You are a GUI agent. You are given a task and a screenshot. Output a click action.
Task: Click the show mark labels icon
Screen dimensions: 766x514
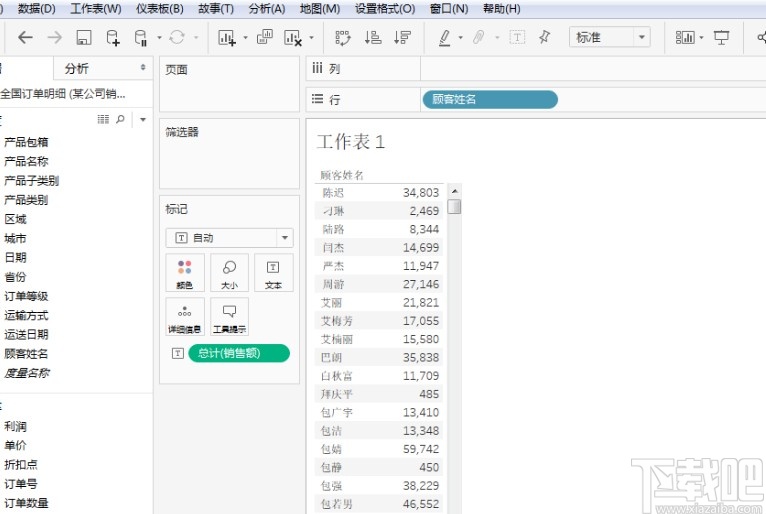coord(517,37)
